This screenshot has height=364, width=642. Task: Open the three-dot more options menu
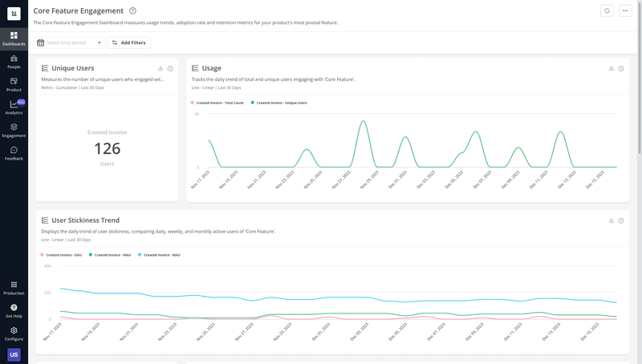click(x=625, y=10)
